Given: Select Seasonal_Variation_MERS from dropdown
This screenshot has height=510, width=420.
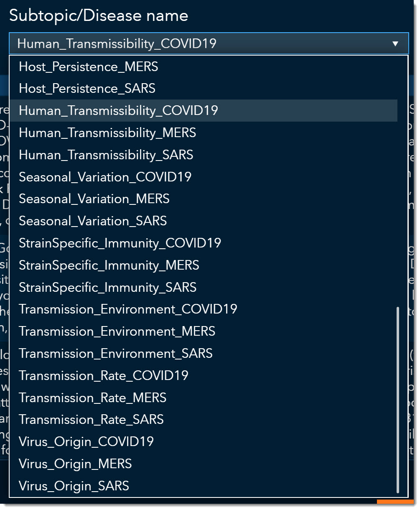Looking at the screenshot, I should (x=94, y=199).
